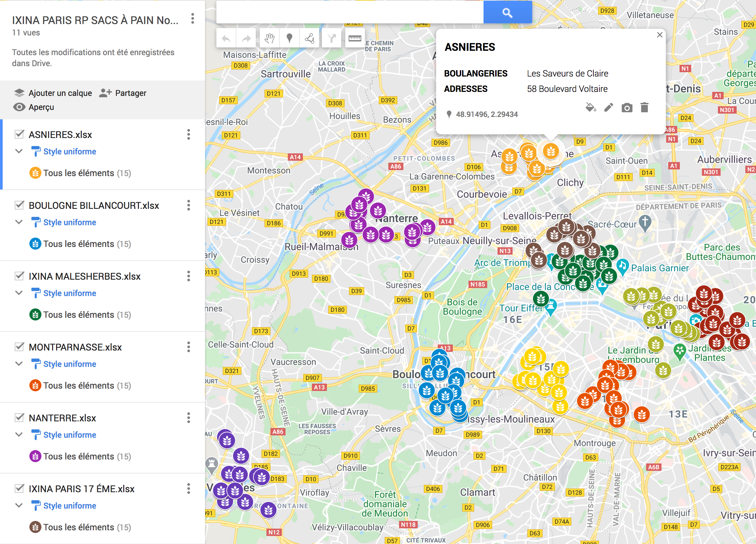The width and height of the screenshot is (756, 544).
Task: Click the paint roller icon under ASNIERES.xlsx
Action: pyautogui.click(x=36, y=151)
